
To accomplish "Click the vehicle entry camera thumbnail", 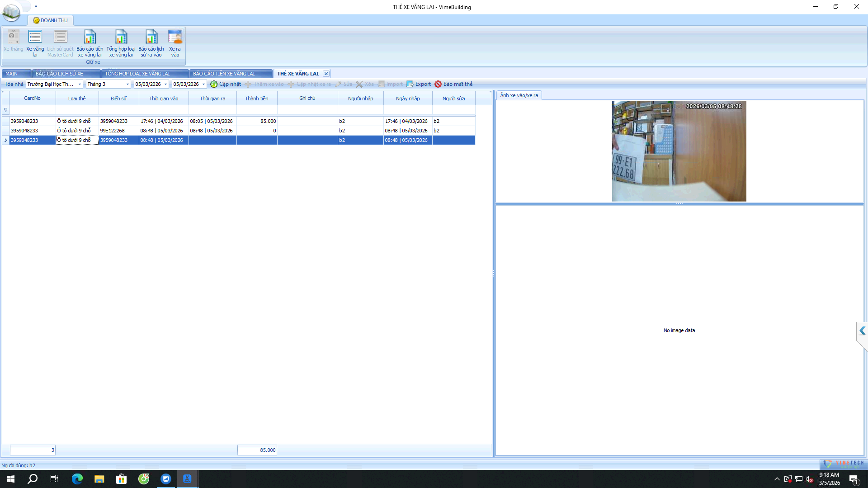I will click(679, 151).
